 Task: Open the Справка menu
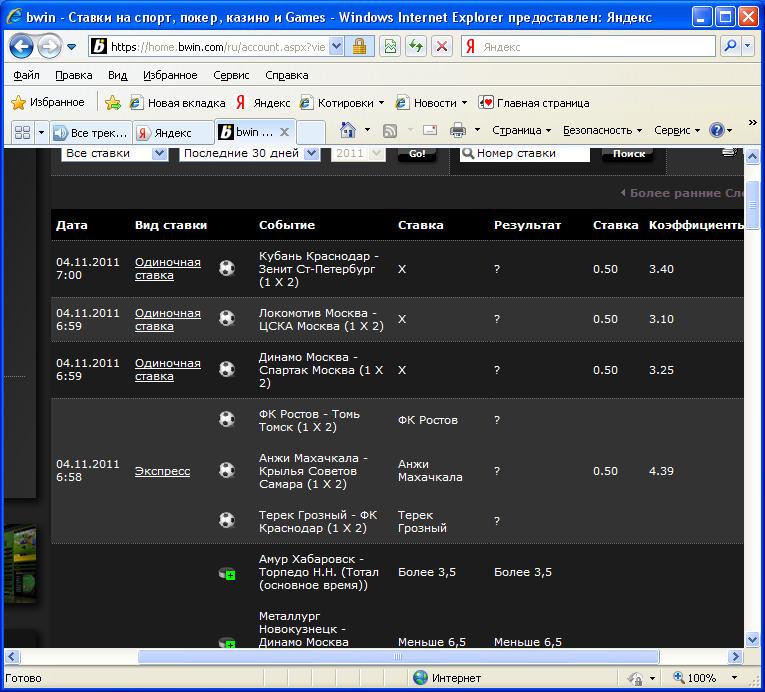pos(287,75)
